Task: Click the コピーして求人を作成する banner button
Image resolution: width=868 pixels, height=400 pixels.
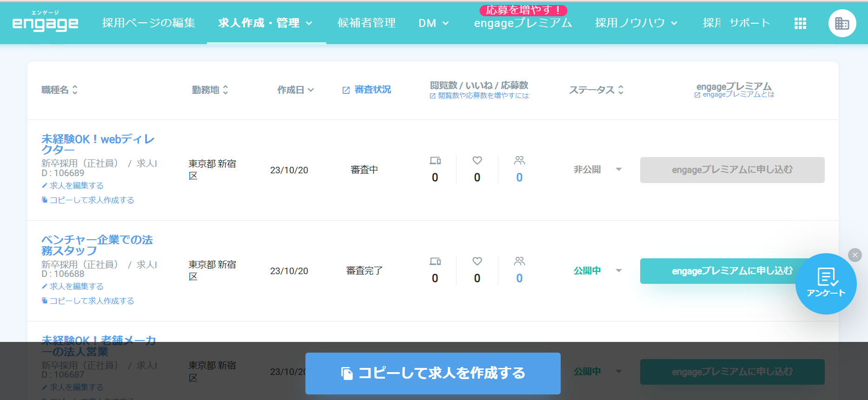Action: (433, 374)
